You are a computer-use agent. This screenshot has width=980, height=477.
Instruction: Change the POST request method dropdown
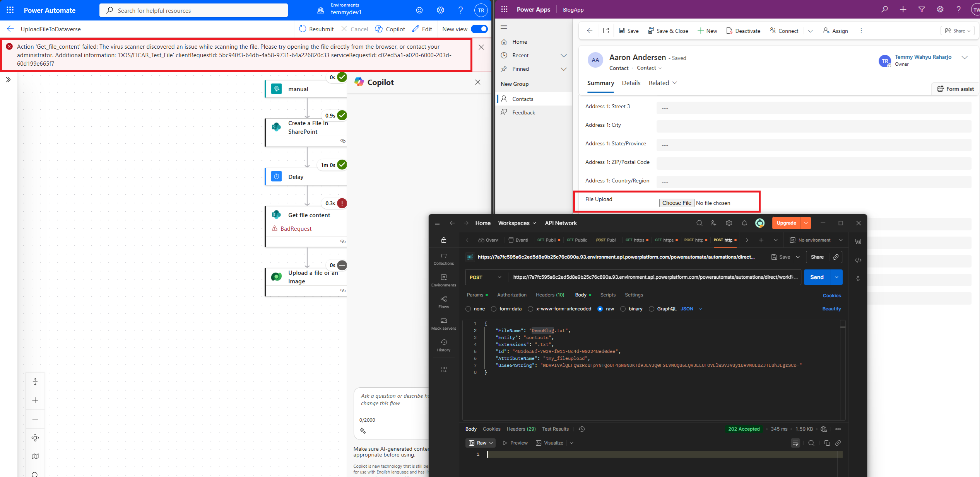(486, 277)
